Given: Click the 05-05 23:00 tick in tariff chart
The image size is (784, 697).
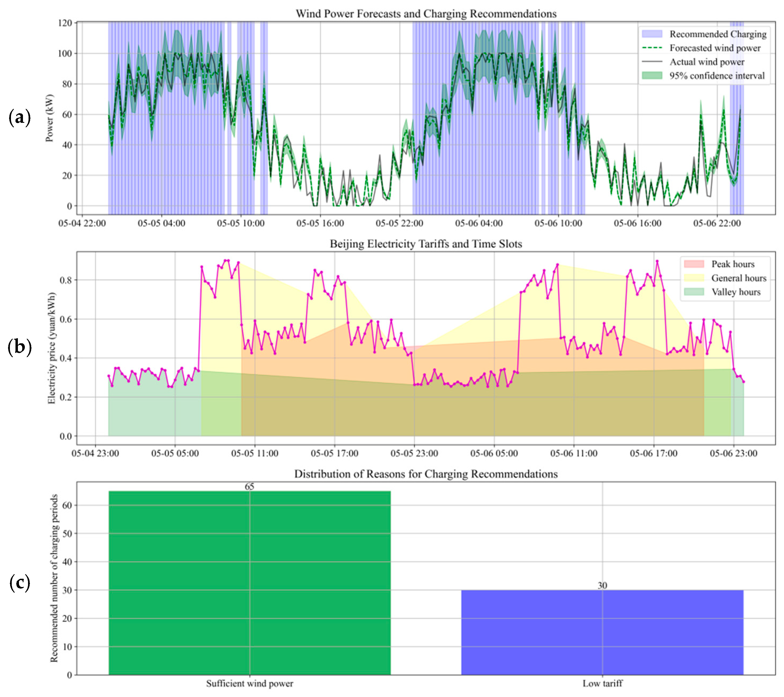Looking at the screenshot, I should [414, 454].
